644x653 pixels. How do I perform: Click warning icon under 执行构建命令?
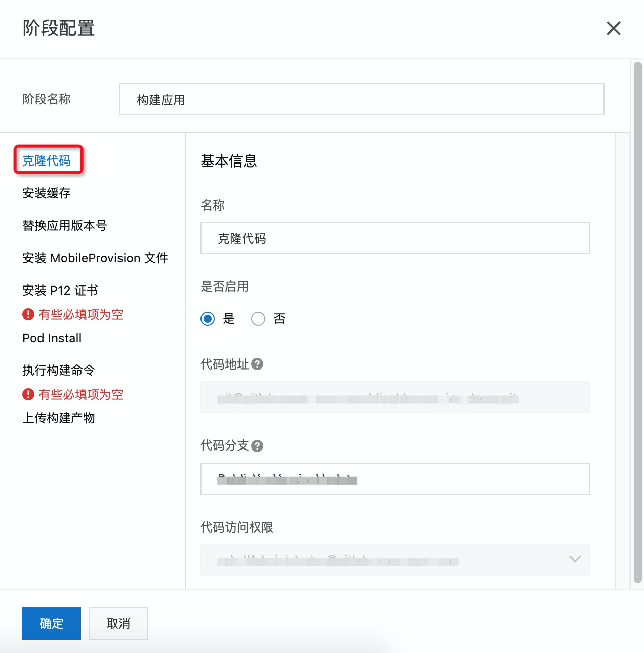click(28, 394)
